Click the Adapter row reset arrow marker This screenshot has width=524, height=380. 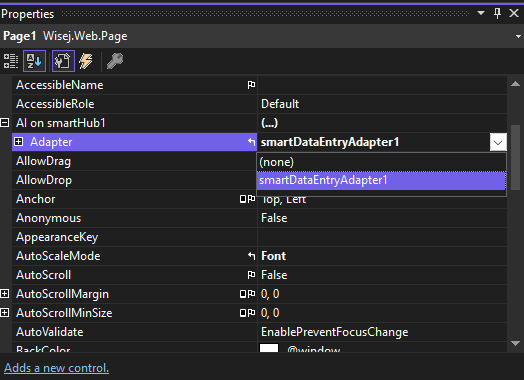coord(251,142)
